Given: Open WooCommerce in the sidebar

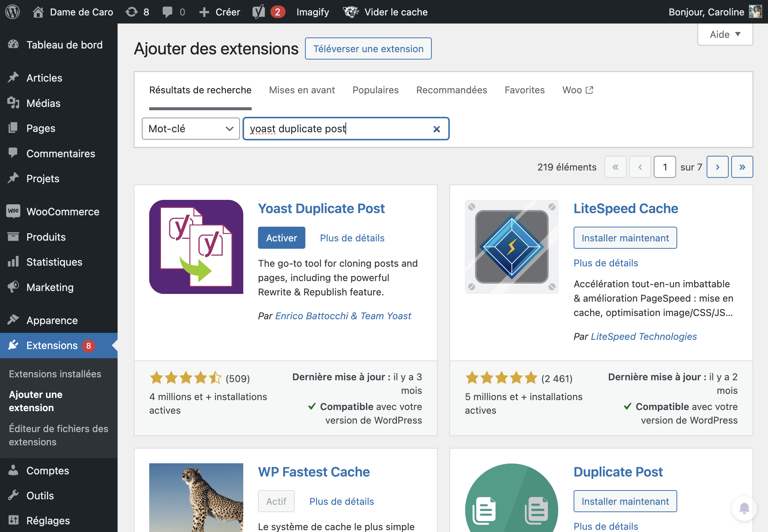Looking at the screenshot, I should (59, 212).
